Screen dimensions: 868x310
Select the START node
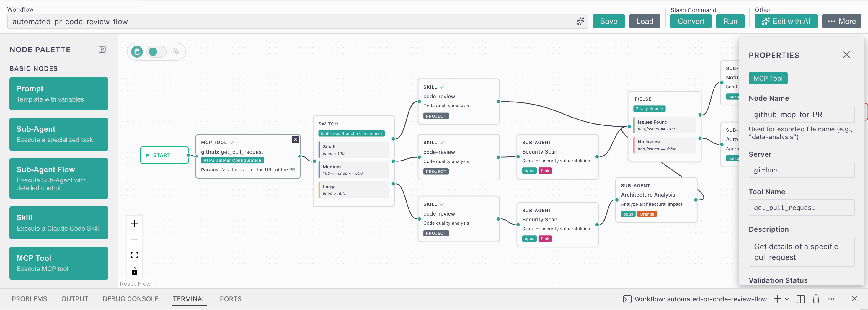click(164, 155)
